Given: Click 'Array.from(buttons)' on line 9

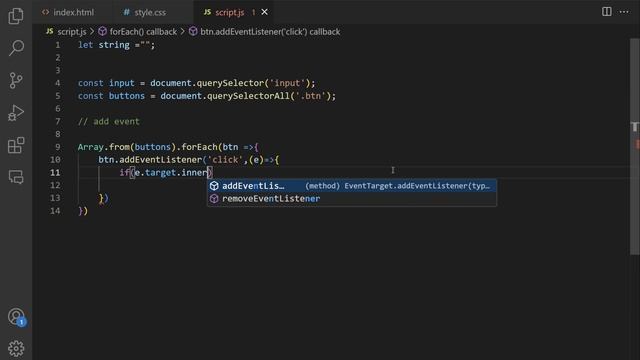Looking at the screenshot, I should coord(127,147).
